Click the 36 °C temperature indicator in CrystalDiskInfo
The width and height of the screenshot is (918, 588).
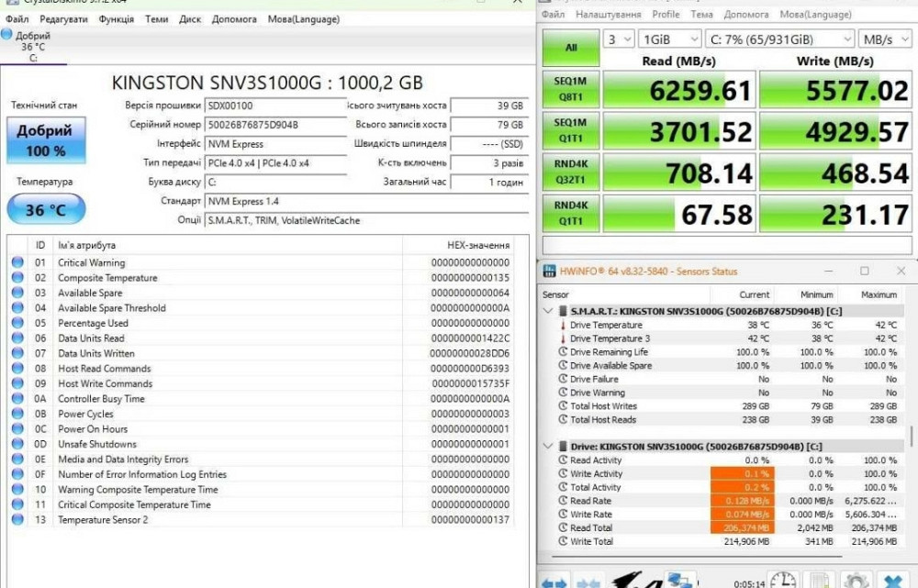tap(46, 209)
